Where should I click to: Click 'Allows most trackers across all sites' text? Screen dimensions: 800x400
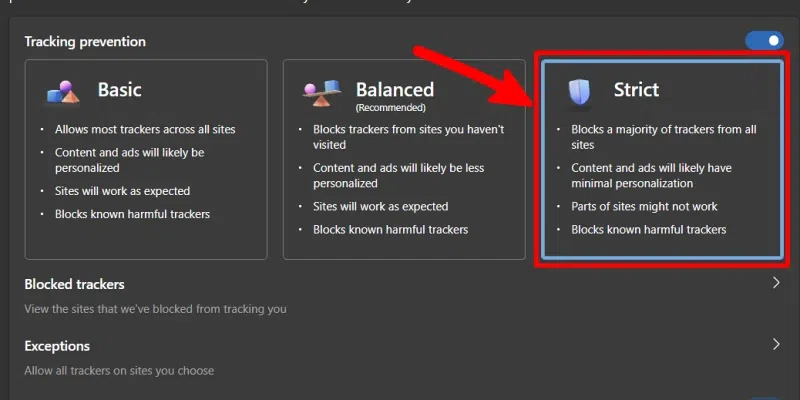138,129
